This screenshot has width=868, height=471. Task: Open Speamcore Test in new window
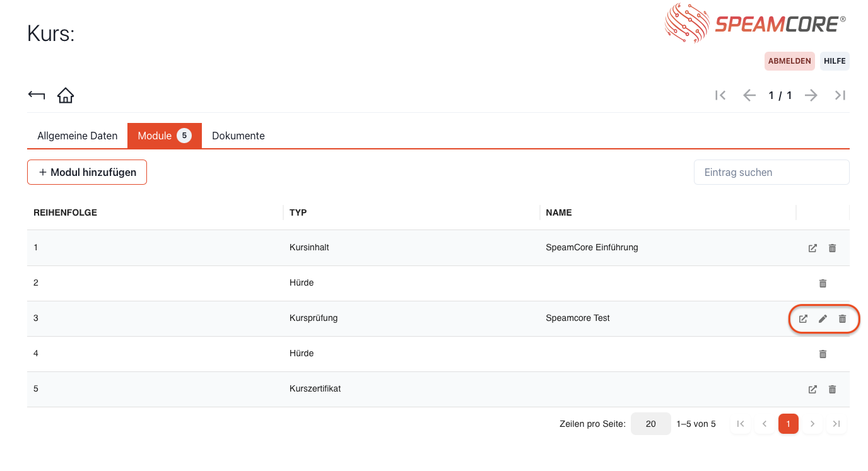tap(803, 318)
